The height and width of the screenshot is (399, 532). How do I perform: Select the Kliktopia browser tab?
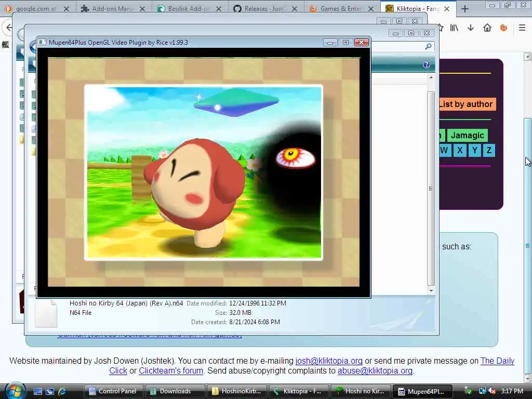(x=418, y=9)
